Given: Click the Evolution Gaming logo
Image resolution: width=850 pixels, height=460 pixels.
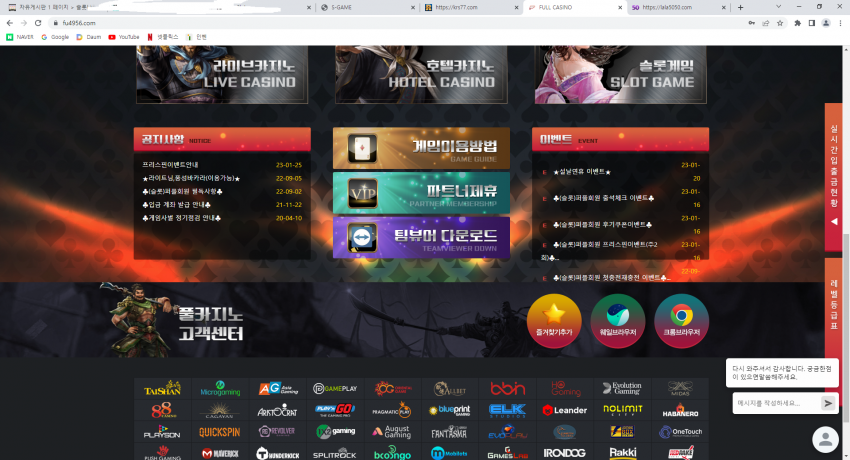Looking at the screenshot, I should click(622, 388).
